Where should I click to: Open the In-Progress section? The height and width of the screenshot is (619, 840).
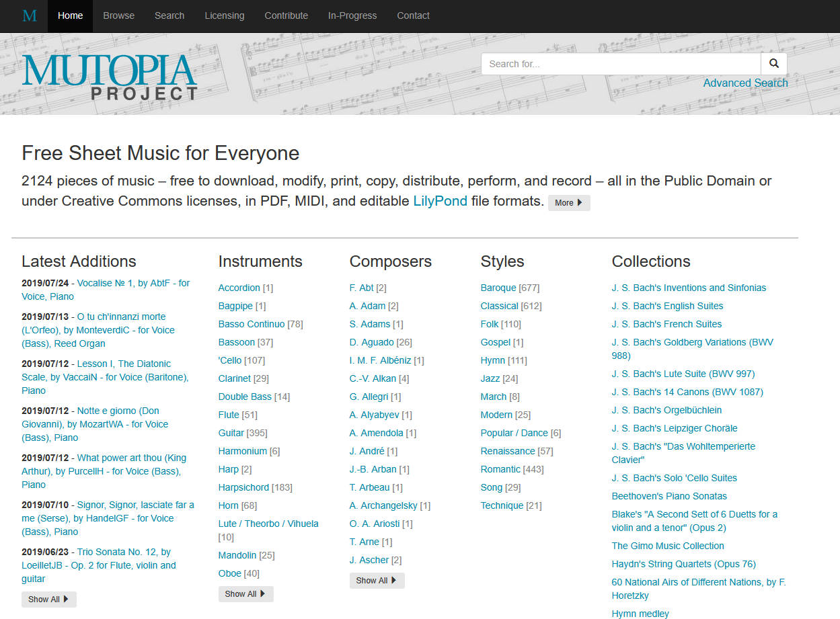(x=352, y=15)
